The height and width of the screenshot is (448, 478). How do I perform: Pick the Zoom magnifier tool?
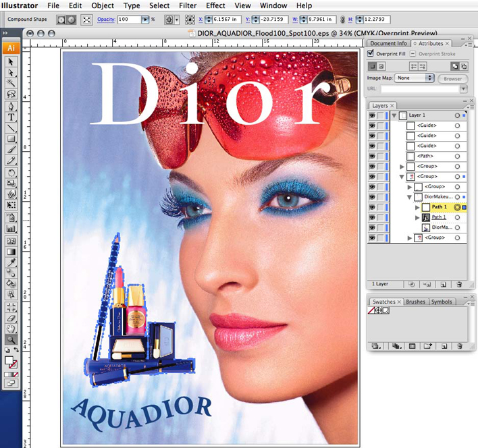(x=11, y=339)
